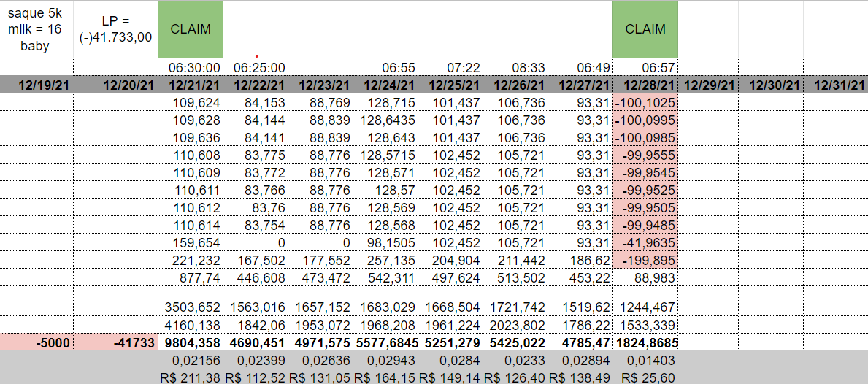
Task: Click the 2023,802 cell
Action: pyautogui.click(x=515, y=324)
